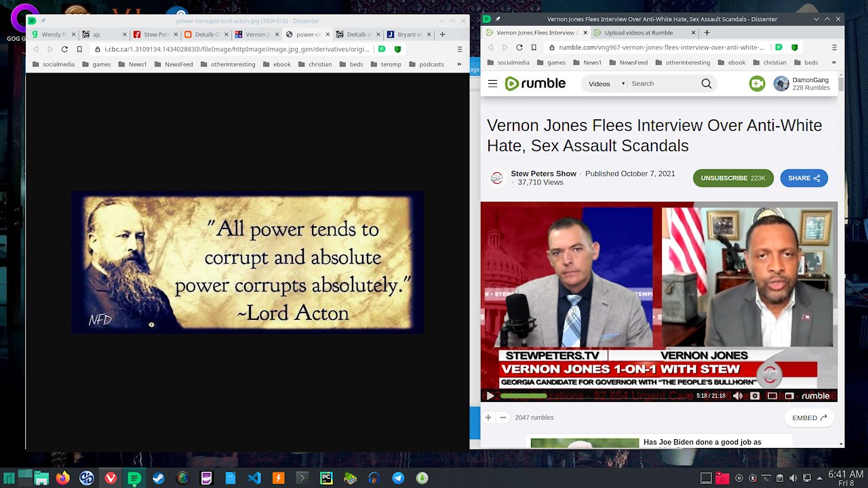
Task: Switch to Upload videos at Rumble tab
Action: [644, 32]
